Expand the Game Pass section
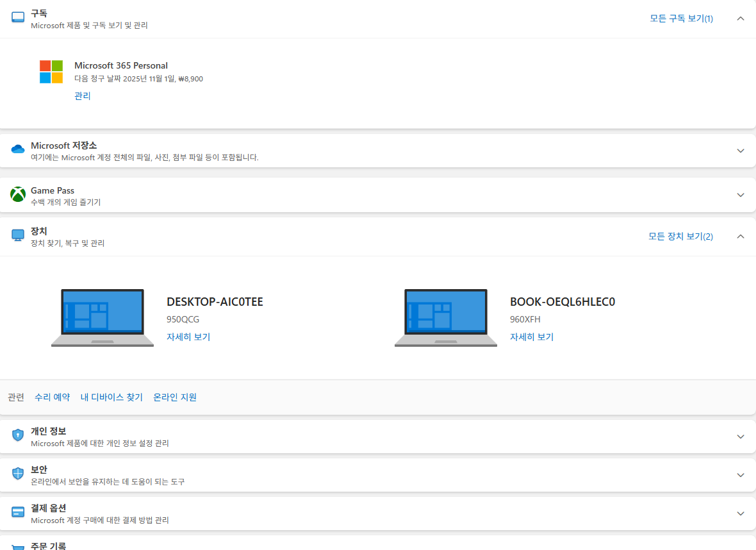Image resolution: width=756 pixels, height=550 pixels. tap(741, 196)
